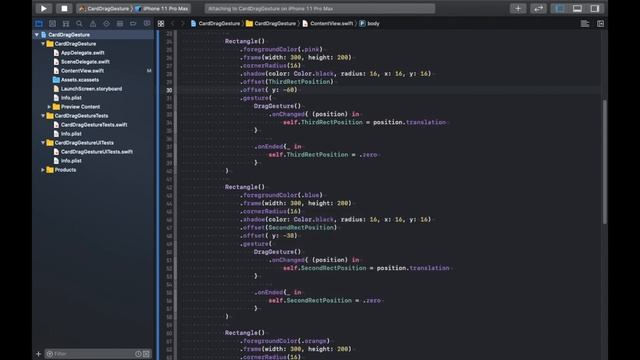The height and width of the screenshot is (360, 640).
Task: Click the editor vertical scrollbar
Action: pyautogui.click(x=604, y=162)
